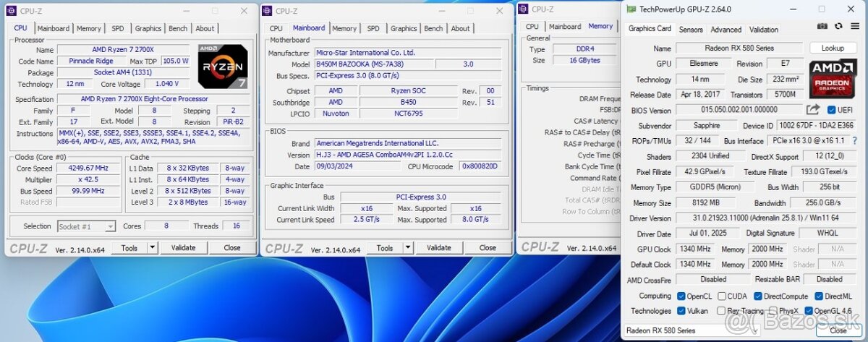
Task: Open Graphics tab in first CPU-Z window
Action: [148, 28]
